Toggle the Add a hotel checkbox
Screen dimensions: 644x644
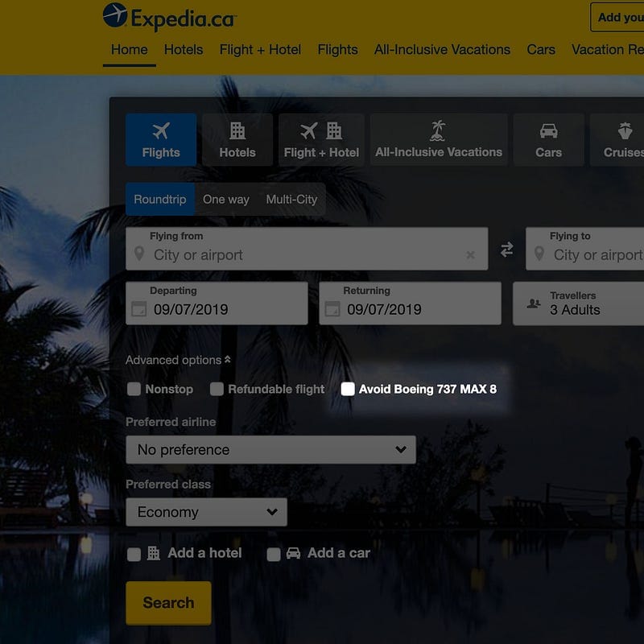coord(134,554)
